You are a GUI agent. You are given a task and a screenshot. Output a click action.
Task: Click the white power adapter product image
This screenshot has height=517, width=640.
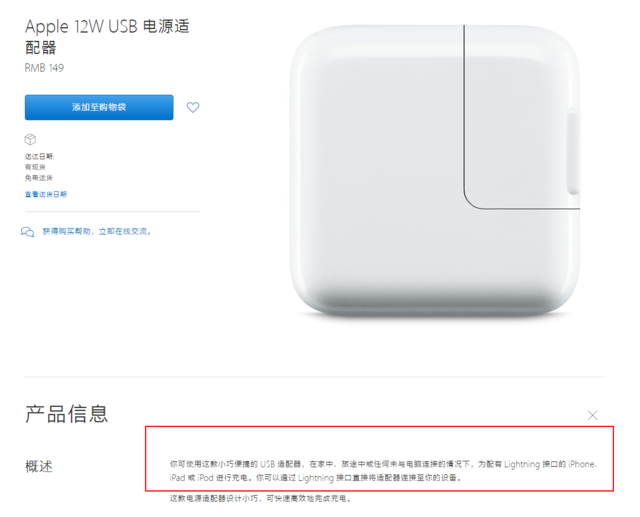pos(435,171)
